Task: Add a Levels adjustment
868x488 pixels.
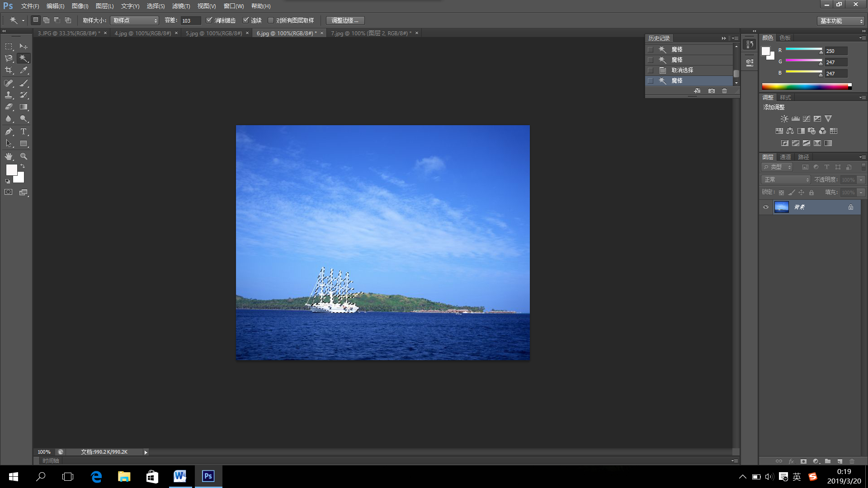Action: (796, 119)
